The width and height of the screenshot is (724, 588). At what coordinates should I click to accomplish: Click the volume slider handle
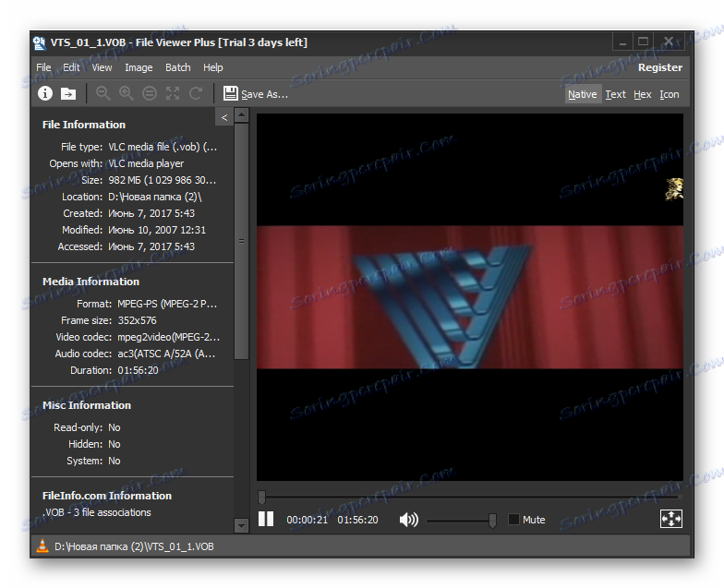492,521
